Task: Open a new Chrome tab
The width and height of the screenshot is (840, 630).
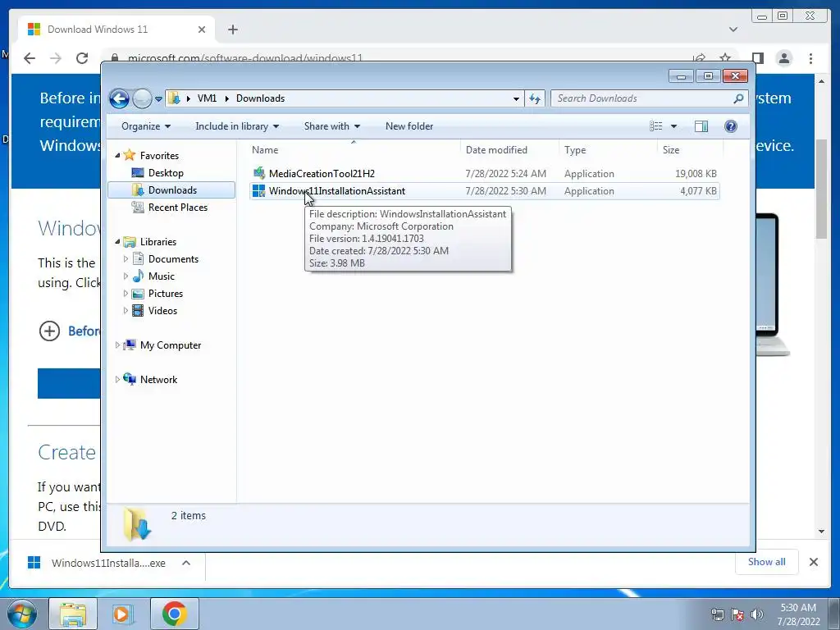Action: (x=232, y=30)
